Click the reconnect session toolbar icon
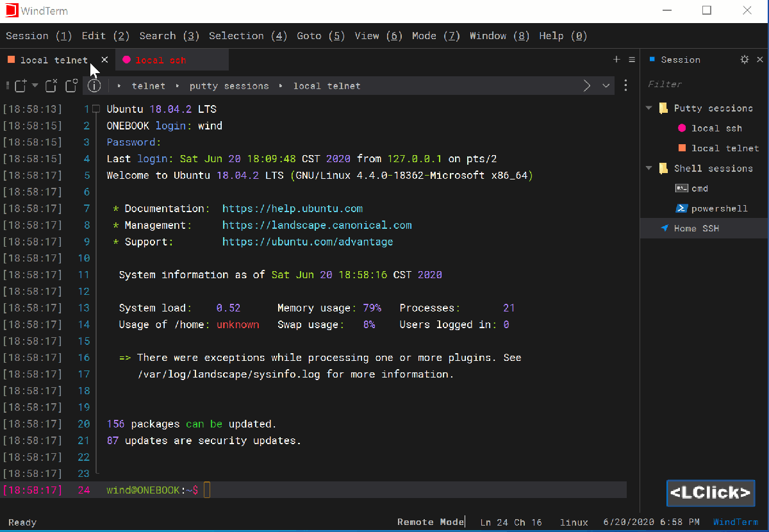The image size is (769, 532). pos(72,85)
